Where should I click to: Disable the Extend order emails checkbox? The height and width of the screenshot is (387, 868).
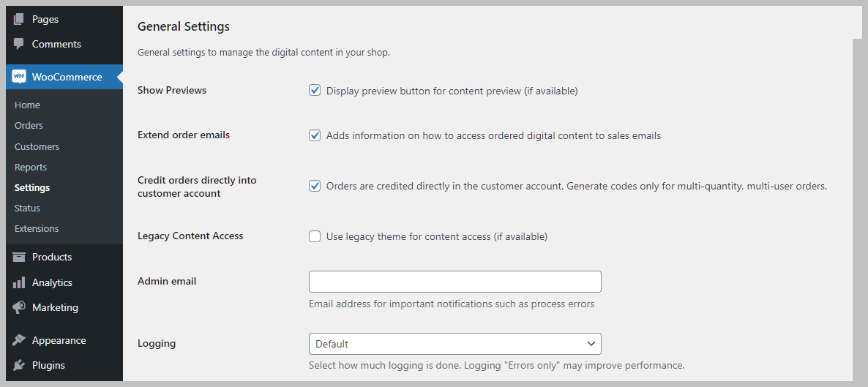[x=315, y=135]
